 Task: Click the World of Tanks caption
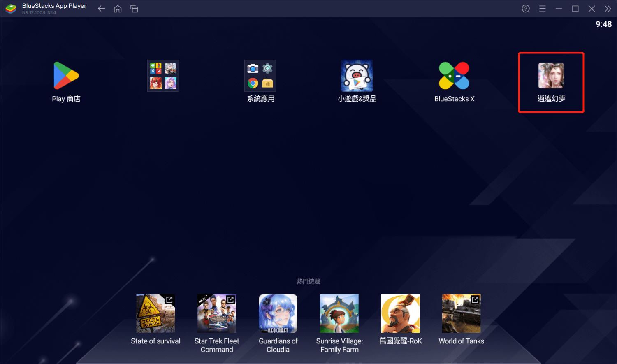462,341
